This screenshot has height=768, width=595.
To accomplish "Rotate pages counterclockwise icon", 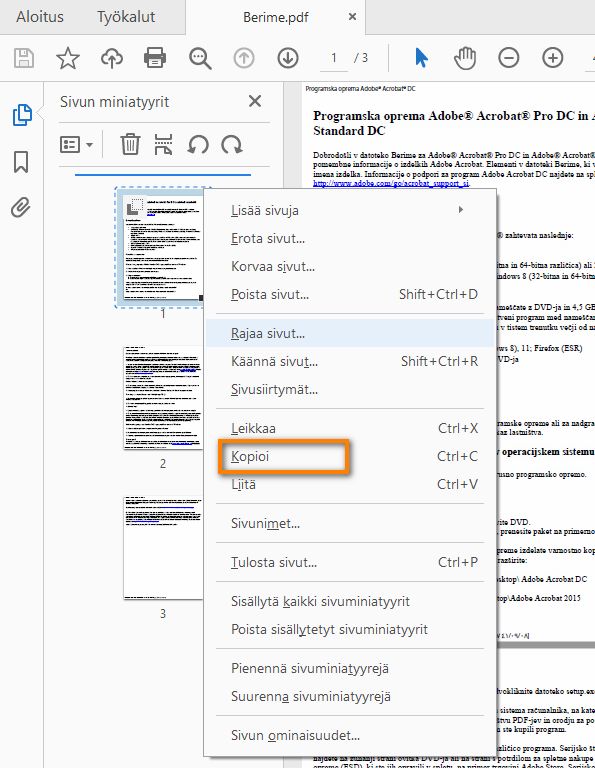I will pos(198,145).
